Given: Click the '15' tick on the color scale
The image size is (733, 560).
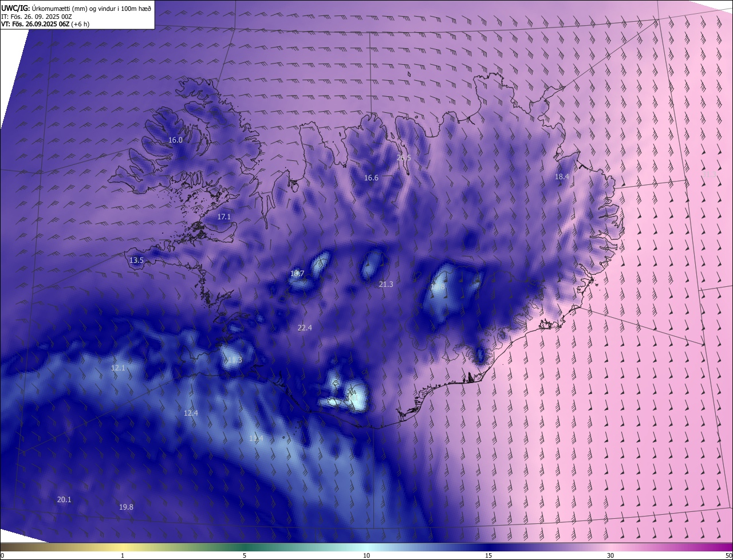Looking at the screenshot, I should (488, 555).
